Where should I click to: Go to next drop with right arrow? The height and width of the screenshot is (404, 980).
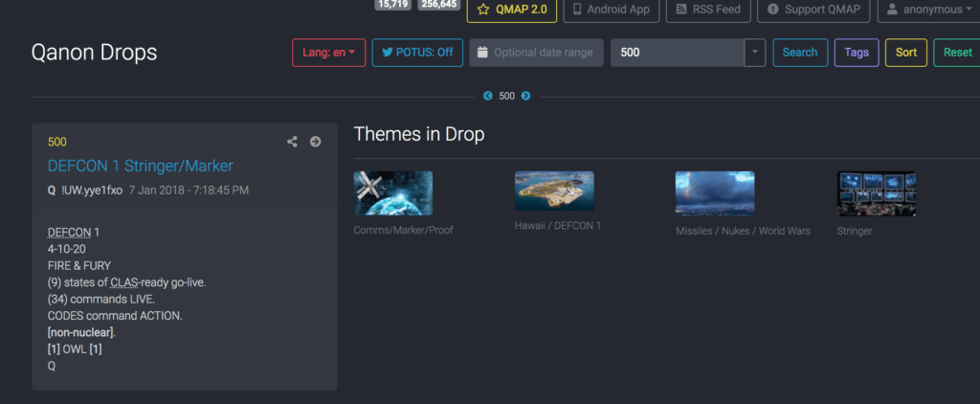click(x=525, y=96)
